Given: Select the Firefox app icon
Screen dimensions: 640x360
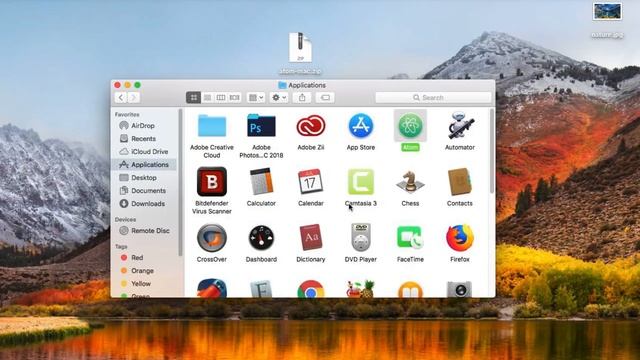Looking at the screenshot, I should tap(460, 238).
